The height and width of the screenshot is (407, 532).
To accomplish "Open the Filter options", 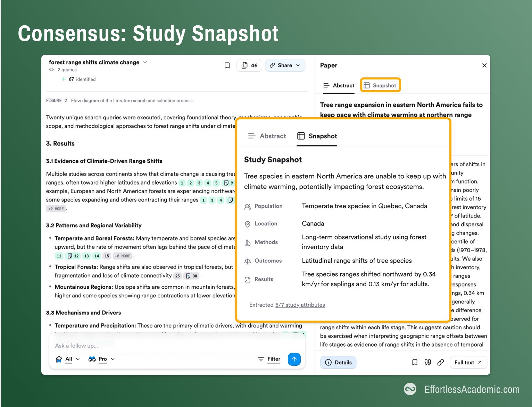I will (x=269, y=359).
